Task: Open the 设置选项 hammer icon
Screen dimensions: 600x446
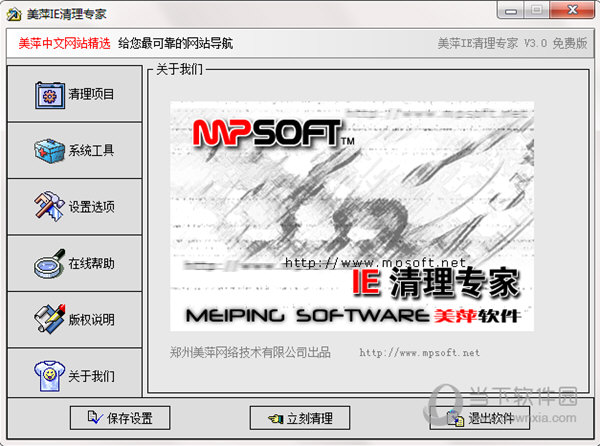Action: pyautogui.click(x=49, y=206)
